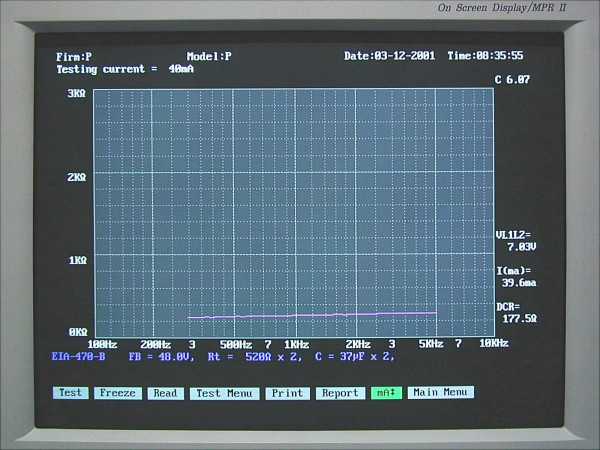Select the Read button

coord(165,393)
